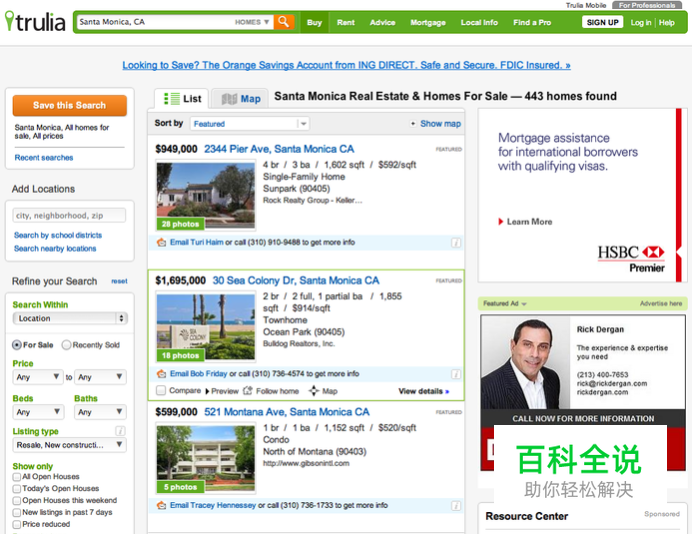Screen dimensions: 692x534
Task: Click the Log in link
Action: coord(640,23)
